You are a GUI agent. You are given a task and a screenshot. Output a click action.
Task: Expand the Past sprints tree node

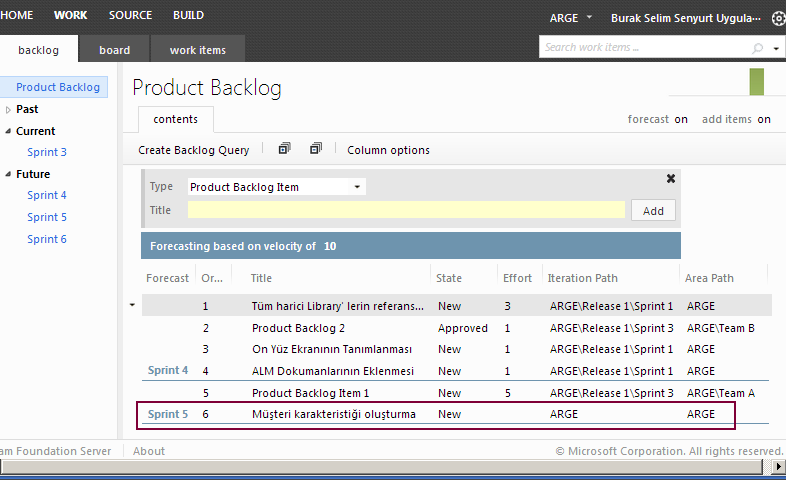[x=8, y=110]
